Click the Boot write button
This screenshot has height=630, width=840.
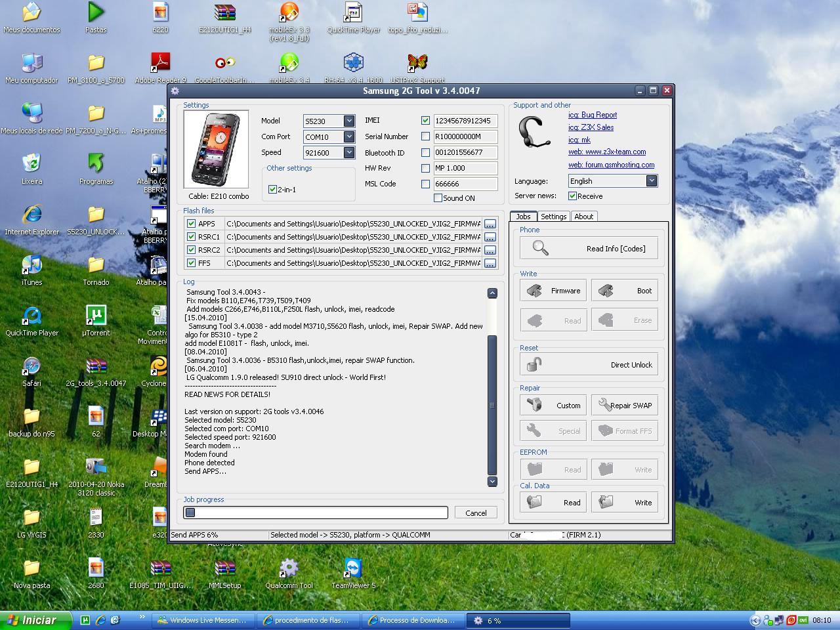coord(625,291)
